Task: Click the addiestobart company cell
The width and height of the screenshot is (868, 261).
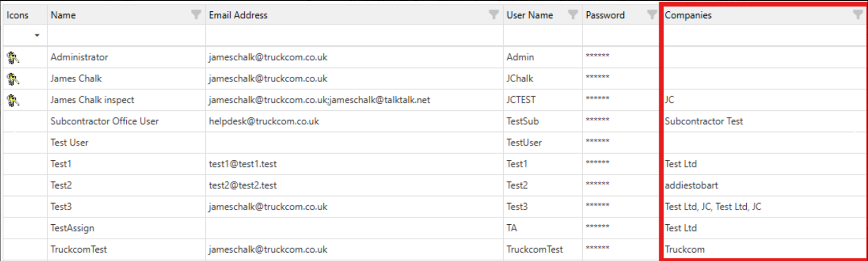Action: pos(692,186)
